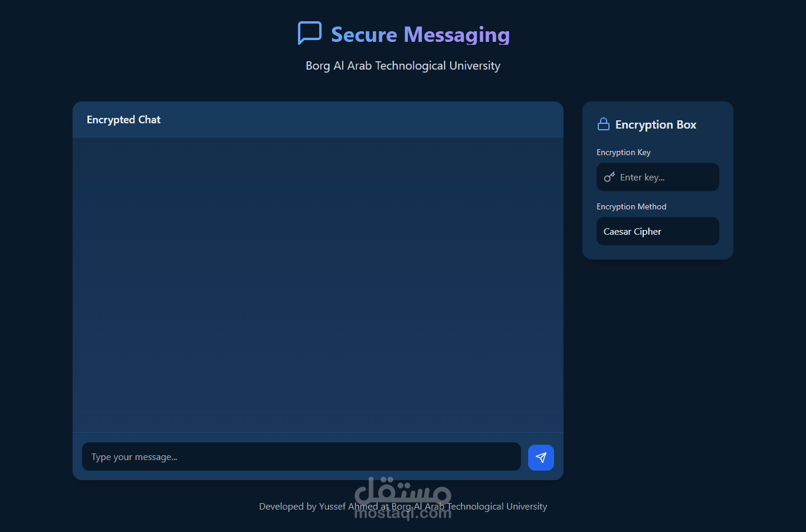Click the send message paper-plane button
Image resolution: width=806 pixels, height=532 pixels.
point(540,458)
